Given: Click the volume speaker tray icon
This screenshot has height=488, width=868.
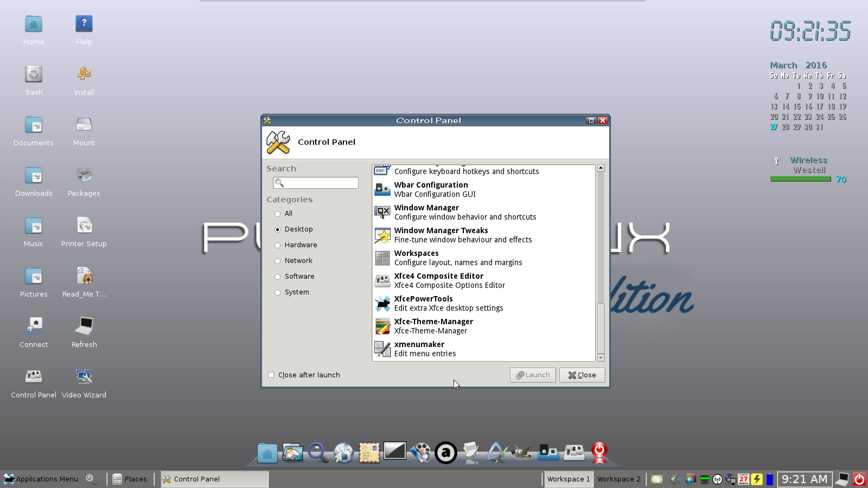Looking at the screenshot, I should (675, 479).
